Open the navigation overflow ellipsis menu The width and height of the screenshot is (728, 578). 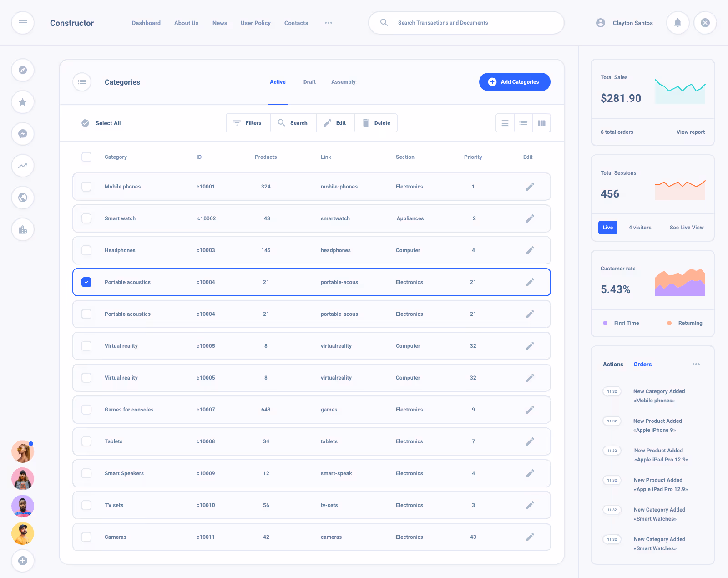pyautogui.click(x=329, y=23)
